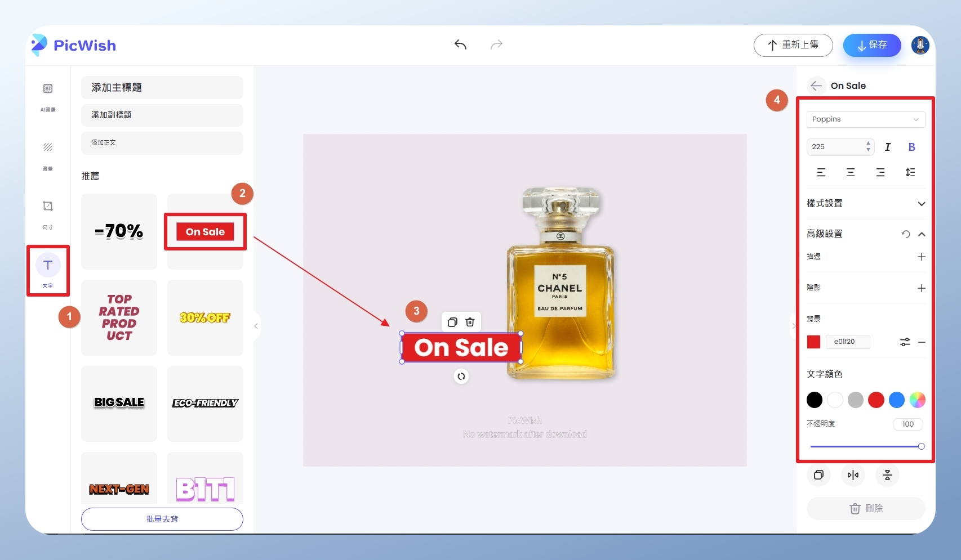Click the 重新上傳 re-upload button

(793, 45)
